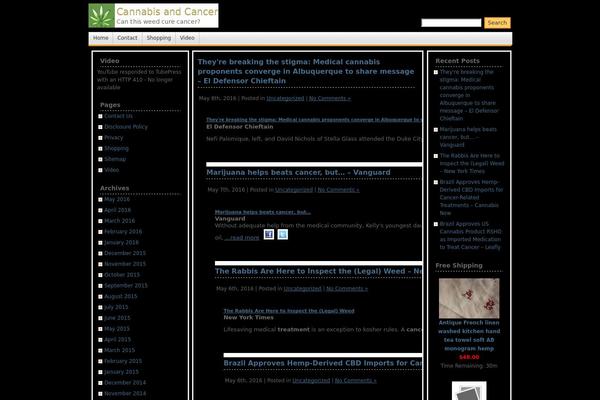Screen dimensions: 600x400
Task: Open the October 2015 archive
Action: tap(122, 275)
